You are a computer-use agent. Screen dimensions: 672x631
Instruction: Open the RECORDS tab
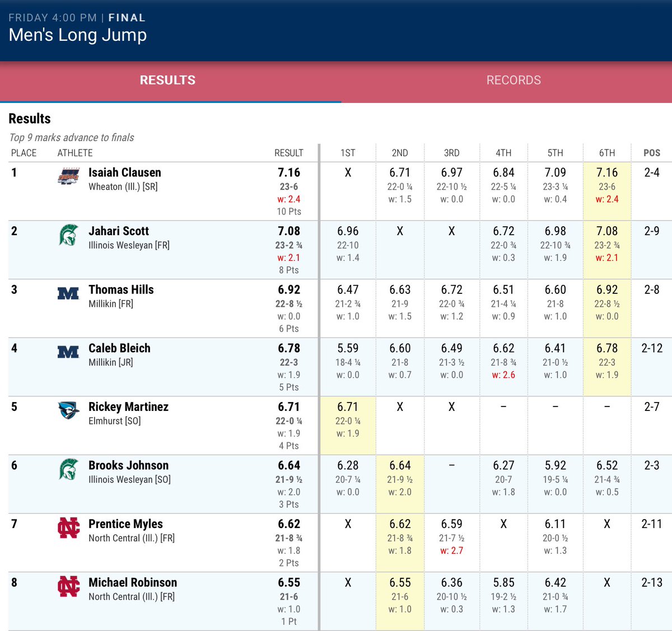tap(514, 80)
